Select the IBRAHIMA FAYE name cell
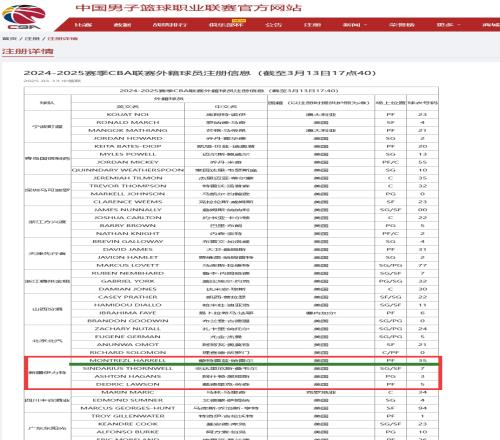This screenshot has width=500, height=440. pos(128,313)
